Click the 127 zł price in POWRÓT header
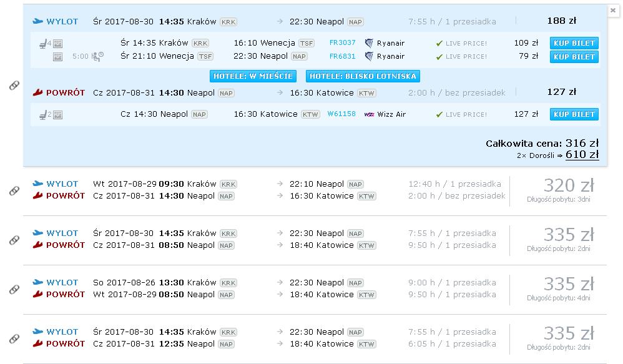 [562, 92]
